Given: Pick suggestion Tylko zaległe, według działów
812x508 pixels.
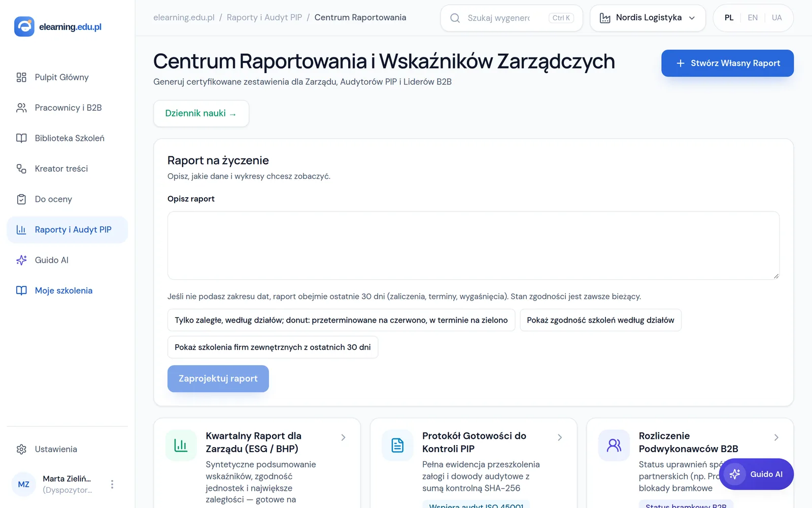Looking at the screenshot, I should [x=341, y=320].
